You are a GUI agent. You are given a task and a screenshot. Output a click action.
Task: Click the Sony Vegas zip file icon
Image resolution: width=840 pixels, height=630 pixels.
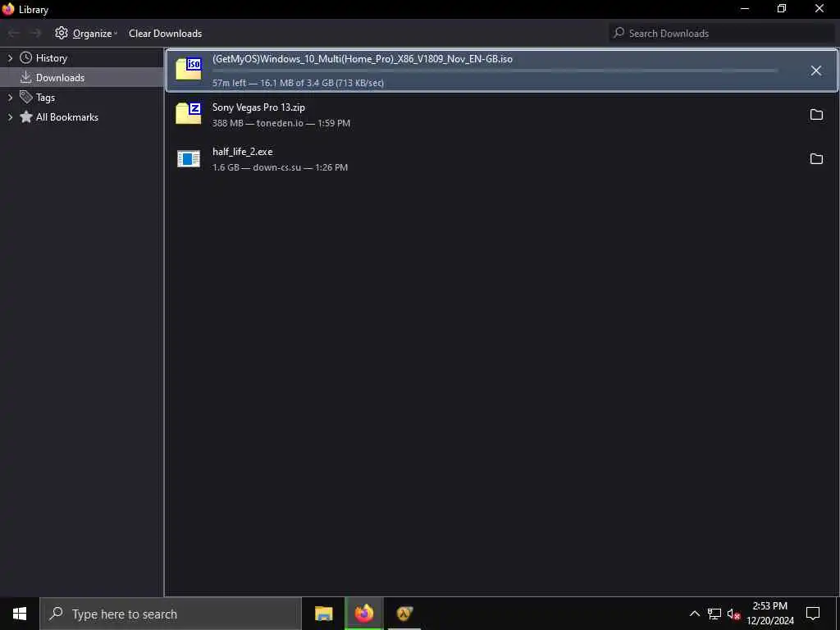(x=189, y=113)
